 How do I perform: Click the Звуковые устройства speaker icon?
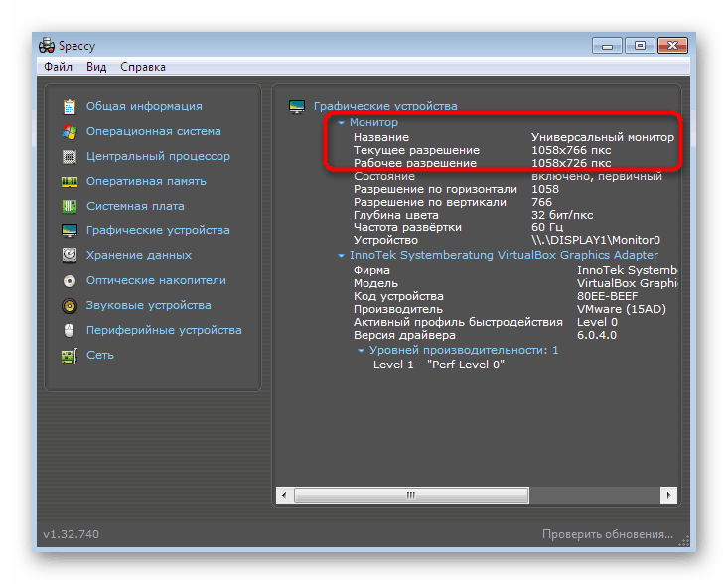tap(70, 306)
